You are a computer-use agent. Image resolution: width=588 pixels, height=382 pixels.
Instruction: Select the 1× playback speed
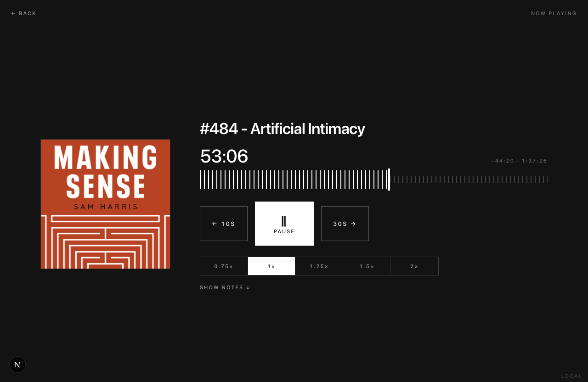(x=271, y=266)
